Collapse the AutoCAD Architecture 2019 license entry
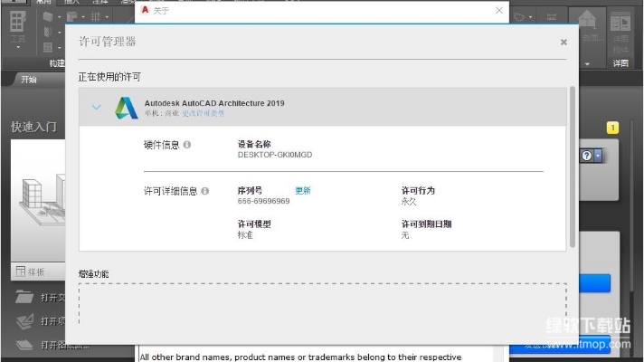This screenshot has height=362, width=644. 96,108
